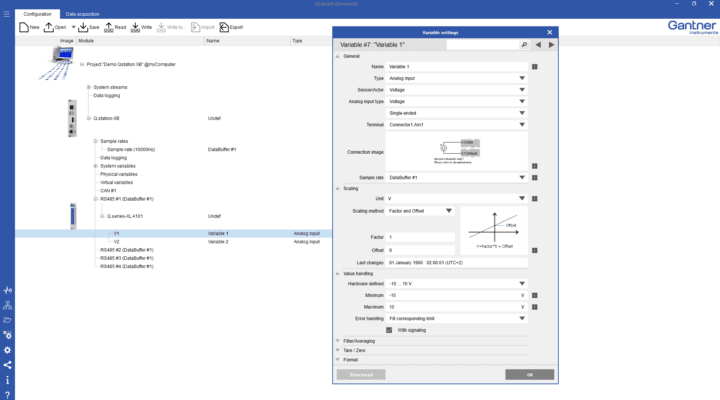Click the Save toolbar icon
The width and height of the screenshot is (720, 400).
pos(85,27)
